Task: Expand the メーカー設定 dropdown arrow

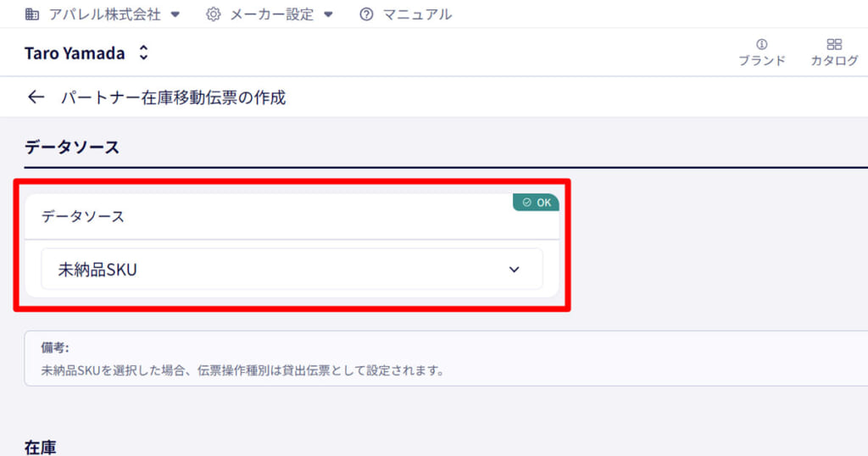Action: coord(328,14)
